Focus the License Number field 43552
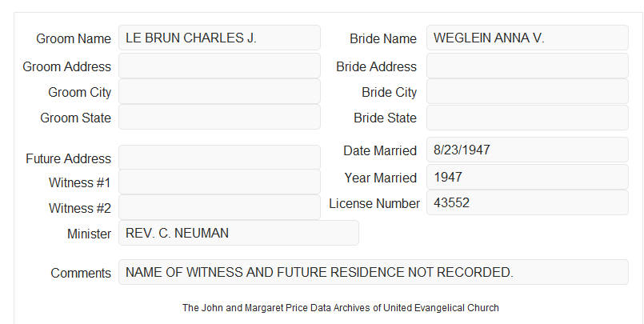 [527, 202]
